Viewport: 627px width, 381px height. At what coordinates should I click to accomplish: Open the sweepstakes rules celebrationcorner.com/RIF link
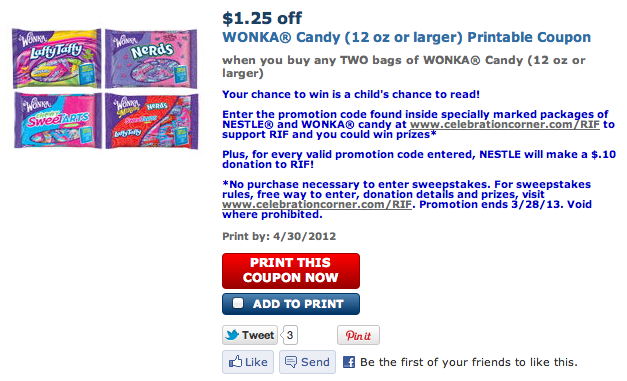point(317,204)
